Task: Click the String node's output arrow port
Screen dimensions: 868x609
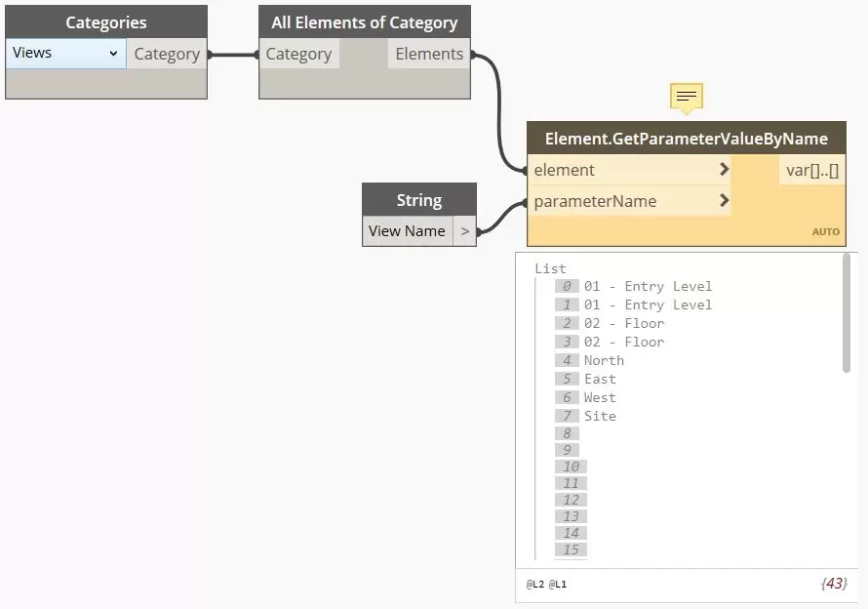Action: pyautogui.click(x=465, y=231)
